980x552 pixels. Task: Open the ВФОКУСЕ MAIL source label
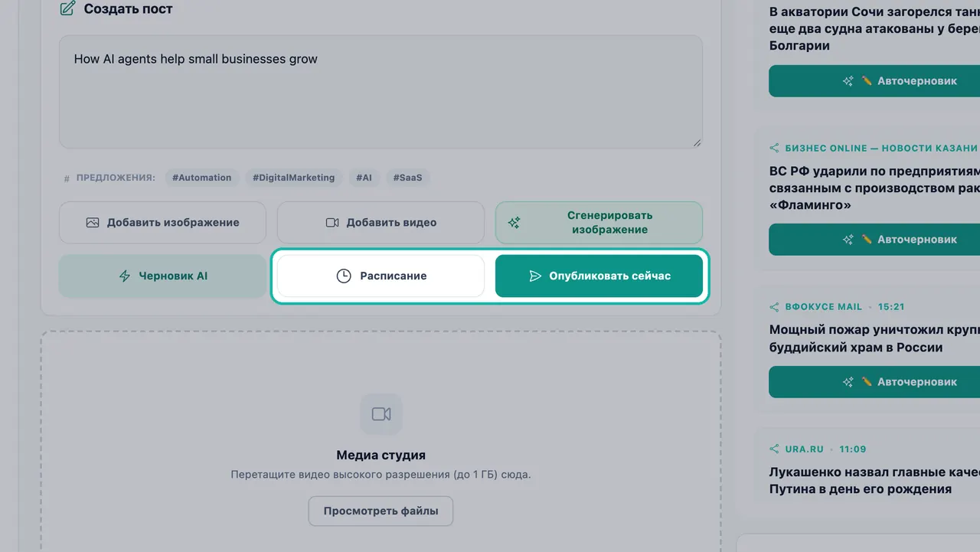click(823, 306)
